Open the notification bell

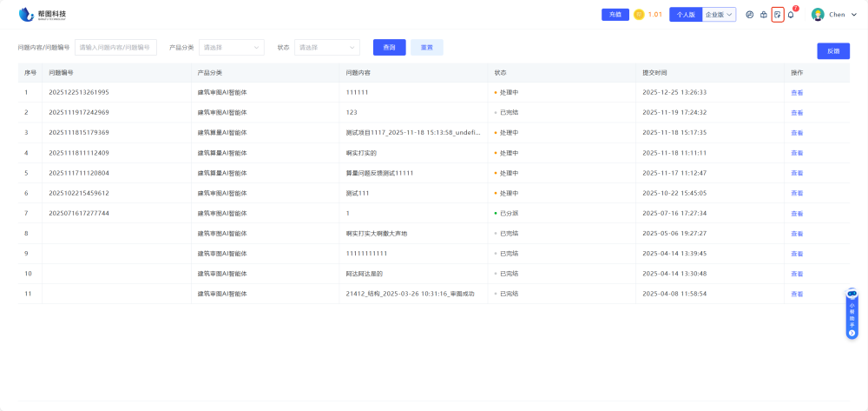[791, 15]
